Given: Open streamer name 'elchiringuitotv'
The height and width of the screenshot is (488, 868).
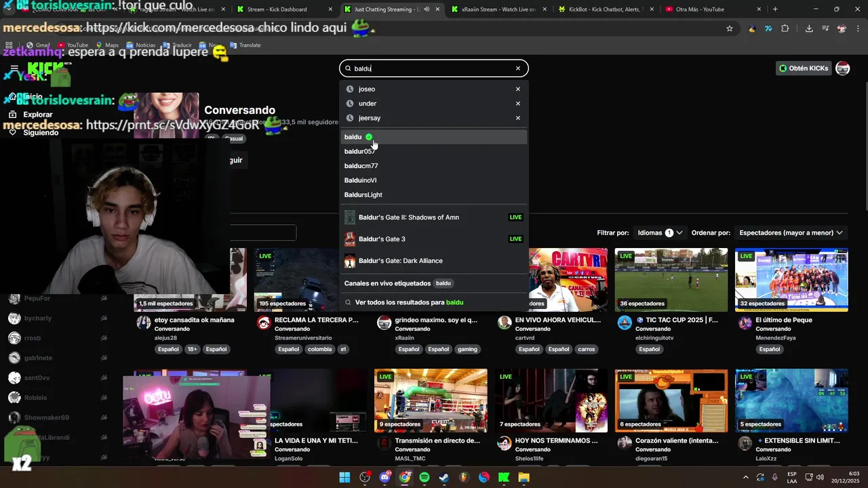Looking at the screenshot, I should [654, 338].
